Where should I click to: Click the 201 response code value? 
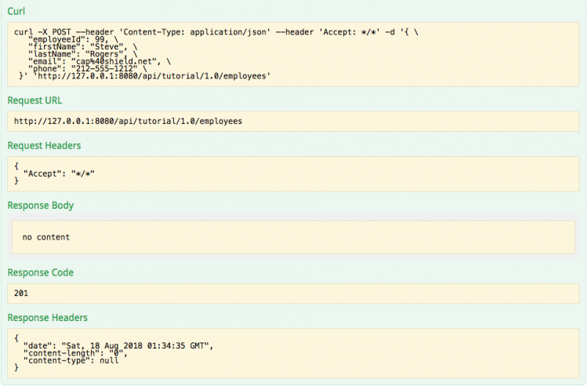point(21,293)
